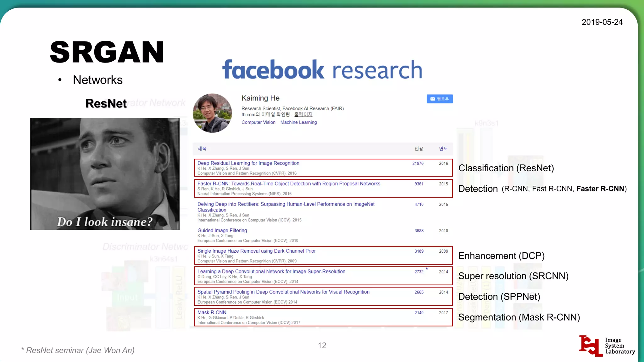This screenshot has height=362, width=644.
Task: Open Deep Residual Learning for Image Recognition paper
Action: [x=248, y=163]
